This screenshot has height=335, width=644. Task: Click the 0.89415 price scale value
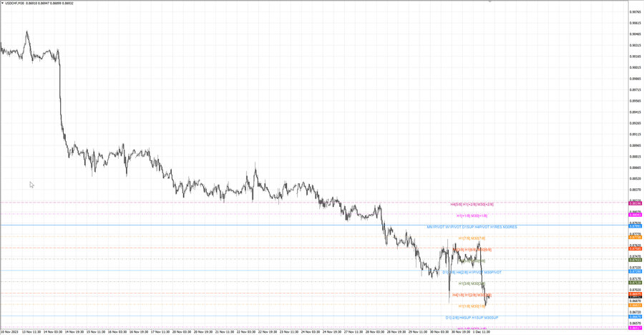coord(635,112)
